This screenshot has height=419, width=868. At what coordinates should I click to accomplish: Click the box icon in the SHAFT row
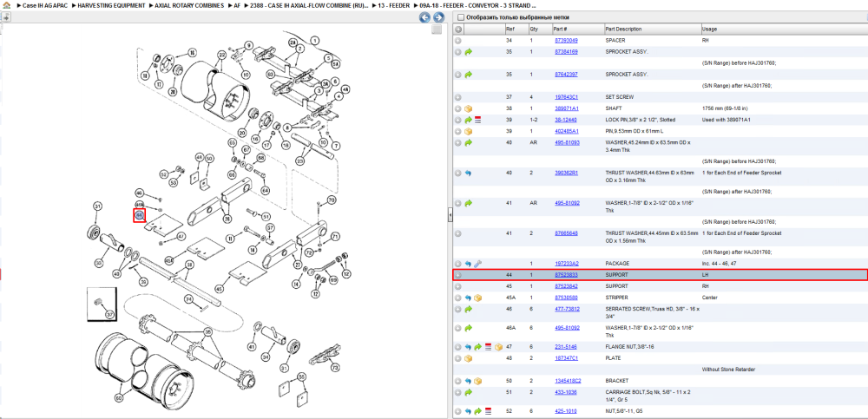click(x=469, y=108)
